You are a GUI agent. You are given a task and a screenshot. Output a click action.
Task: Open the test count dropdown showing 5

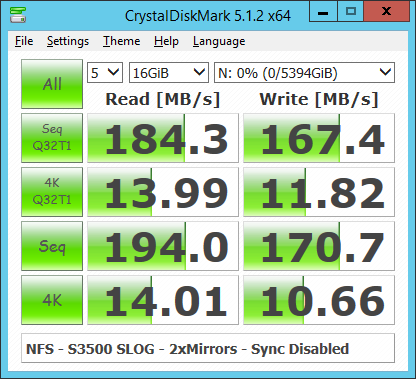[105, 72]
